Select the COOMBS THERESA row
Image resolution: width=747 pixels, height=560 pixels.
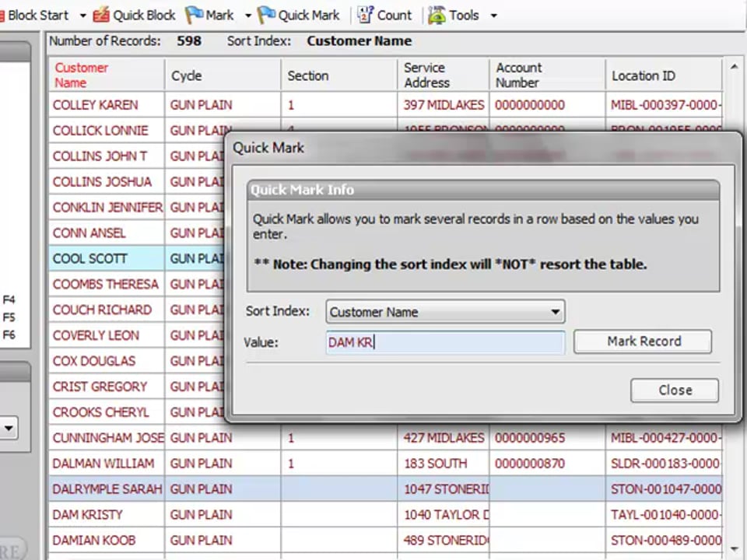click(x=136, y=285)
